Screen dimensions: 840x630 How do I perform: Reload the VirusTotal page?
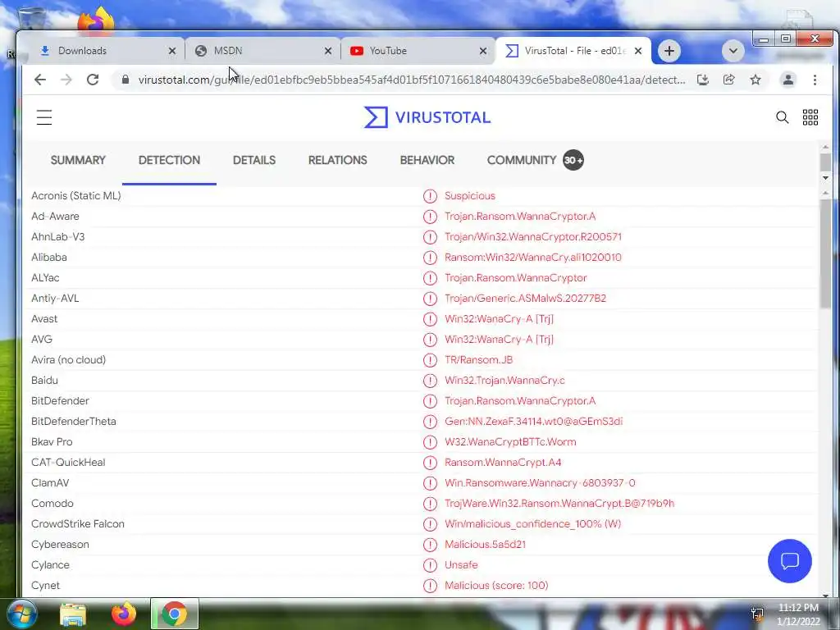pos(93,80)
